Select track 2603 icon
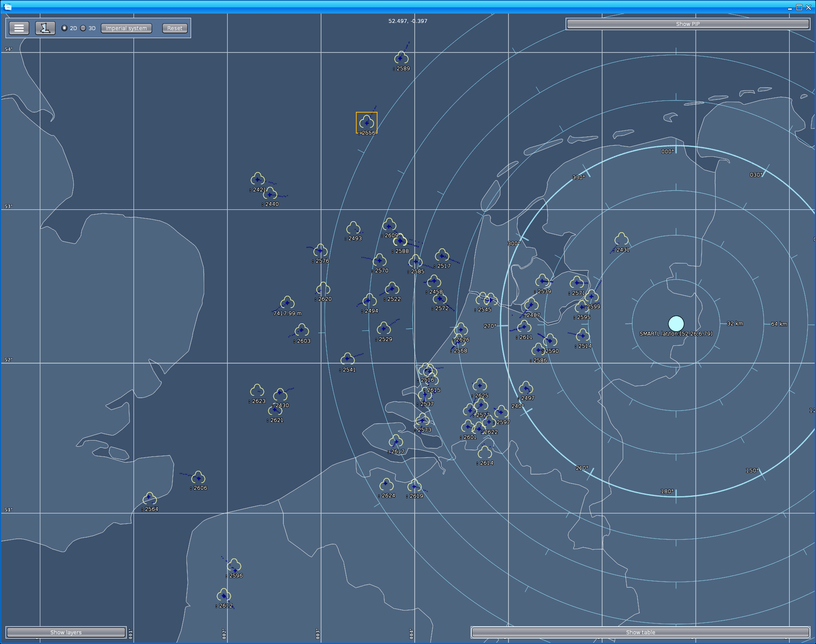The height and width of the screenshot is (644, 816). tap(302, 330)
